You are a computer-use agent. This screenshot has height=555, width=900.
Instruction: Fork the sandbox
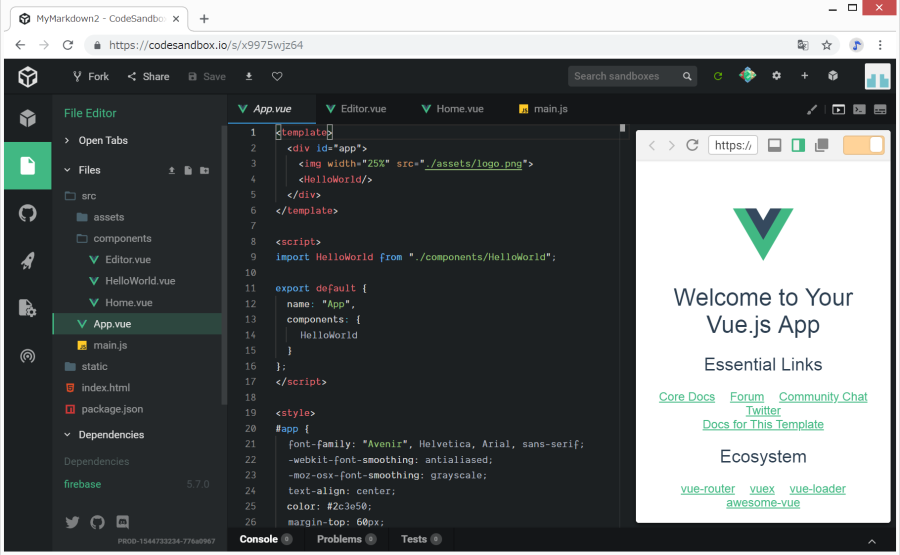click(x=90, y=76)
